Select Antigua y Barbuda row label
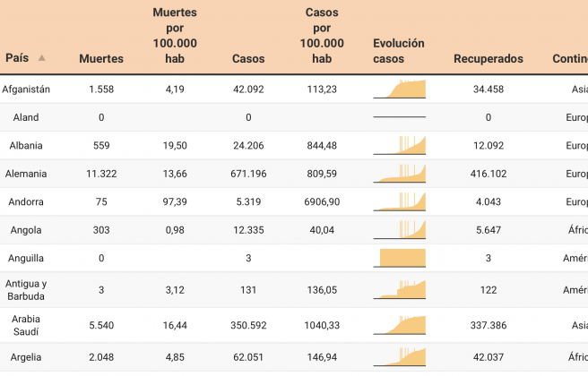The height and width of the screenshot is (376, 588). (26, 290)
